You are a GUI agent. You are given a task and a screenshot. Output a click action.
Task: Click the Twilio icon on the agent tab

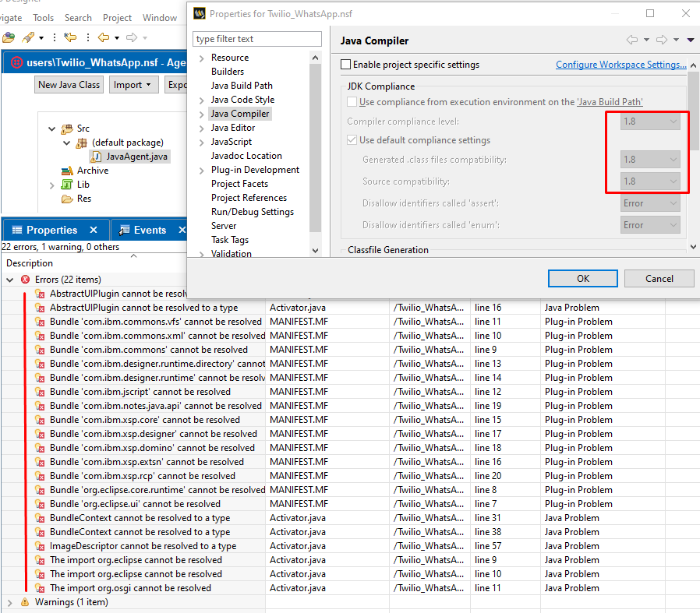(x=17, y=62)
